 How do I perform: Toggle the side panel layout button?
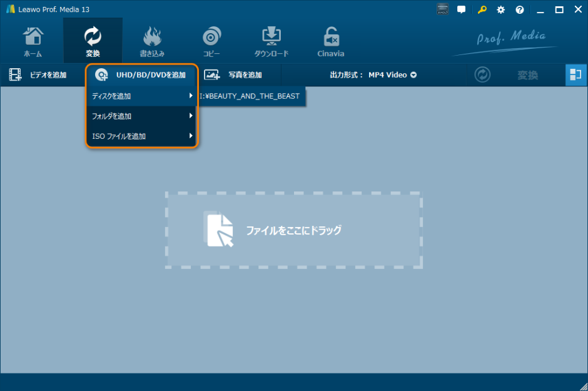click(x=575, y=75)
